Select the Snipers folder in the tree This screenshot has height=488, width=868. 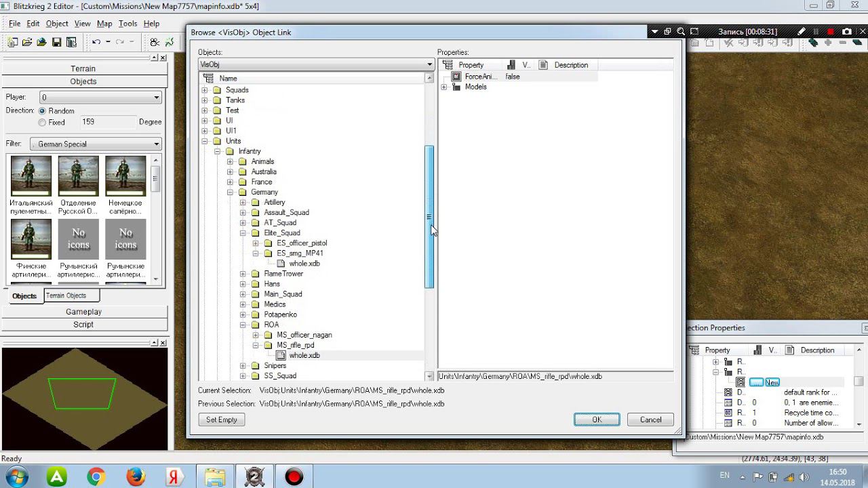click(x=275, y=365)
